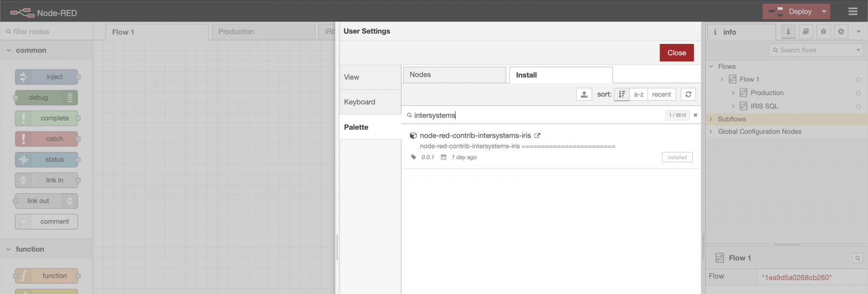Toggle the Flow 1 enabled circle

pyautogui.click(x=858, y=80)
